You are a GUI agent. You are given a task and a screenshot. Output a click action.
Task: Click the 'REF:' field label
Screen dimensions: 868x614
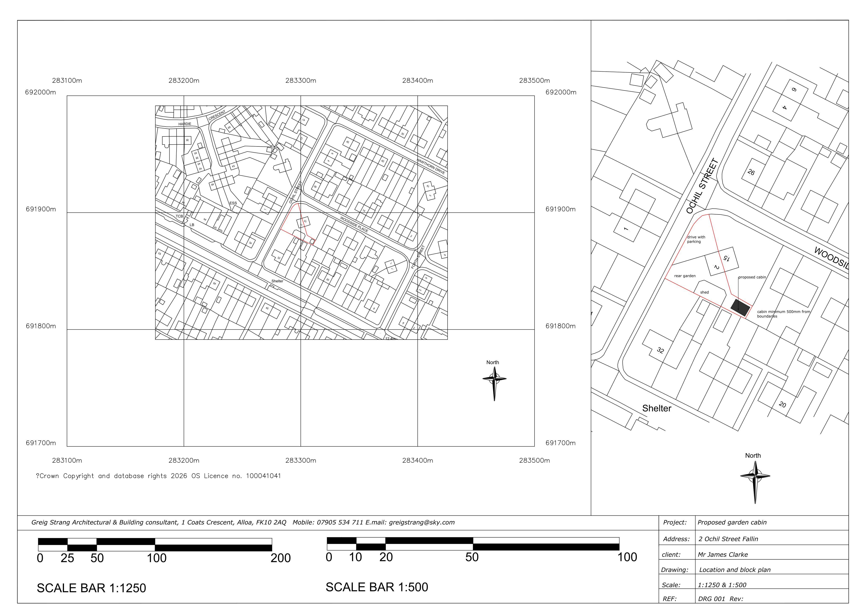[669, 599]
